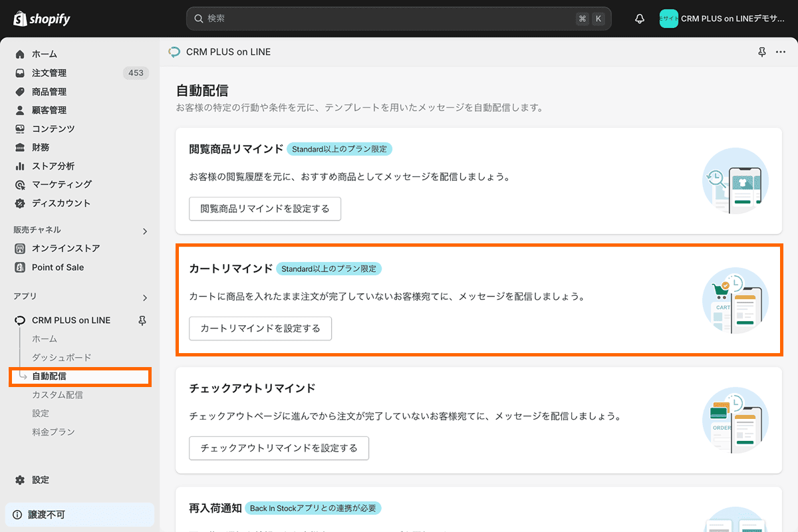
Task: Open the store avatar icon
Action: click(x=668, y=19)
